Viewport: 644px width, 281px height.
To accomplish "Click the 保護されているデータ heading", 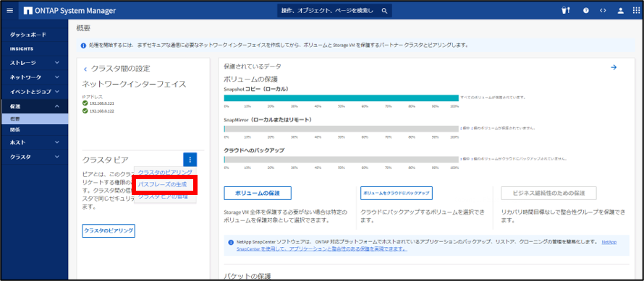I will (253, 66).
